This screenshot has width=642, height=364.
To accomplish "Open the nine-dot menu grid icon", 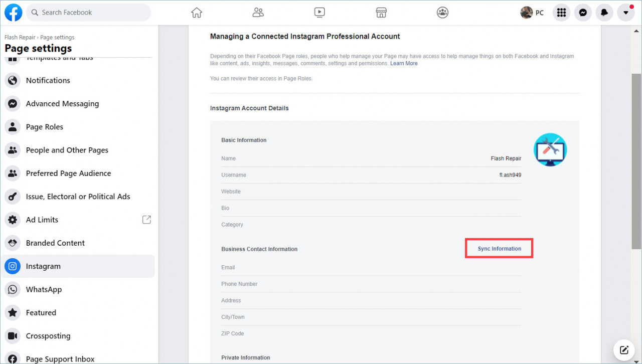I will (x=562, y=13).
